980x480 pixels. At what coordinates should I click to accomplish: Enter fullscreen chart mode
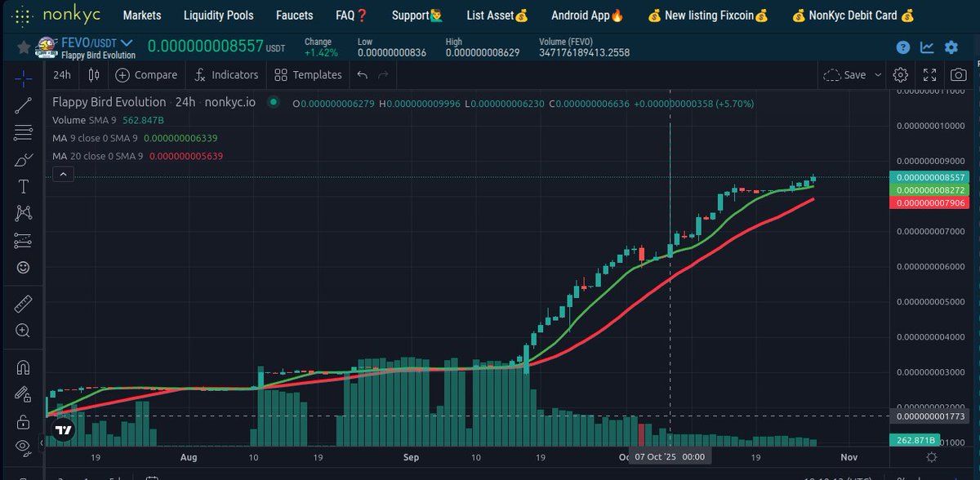(x=929, y=74)
